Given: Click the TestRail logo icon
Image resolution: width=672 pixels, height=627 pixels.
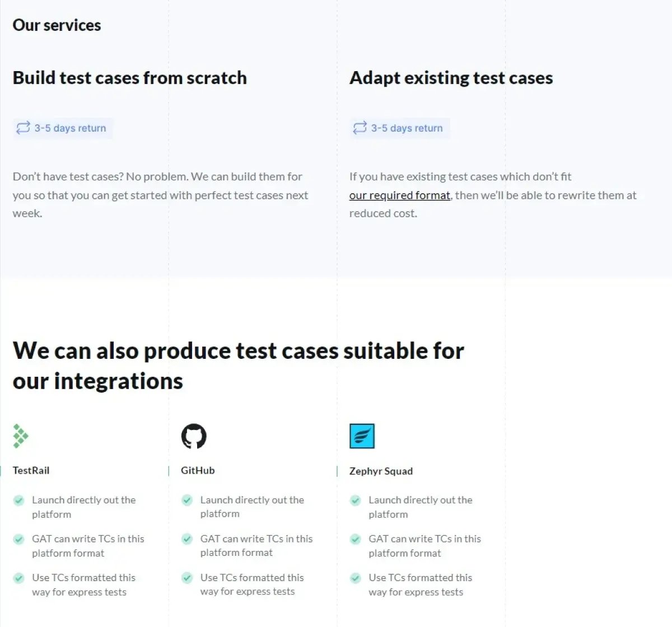Looking at the screenshot, I should click(21, 436).
